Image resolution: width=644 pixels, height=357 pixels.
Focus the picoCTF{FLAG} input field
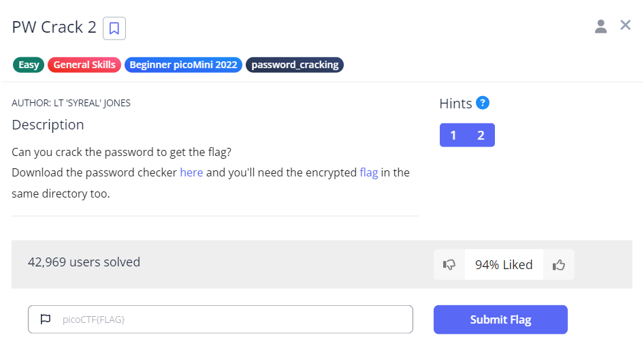pyautogui.click(x=231, y=319)
